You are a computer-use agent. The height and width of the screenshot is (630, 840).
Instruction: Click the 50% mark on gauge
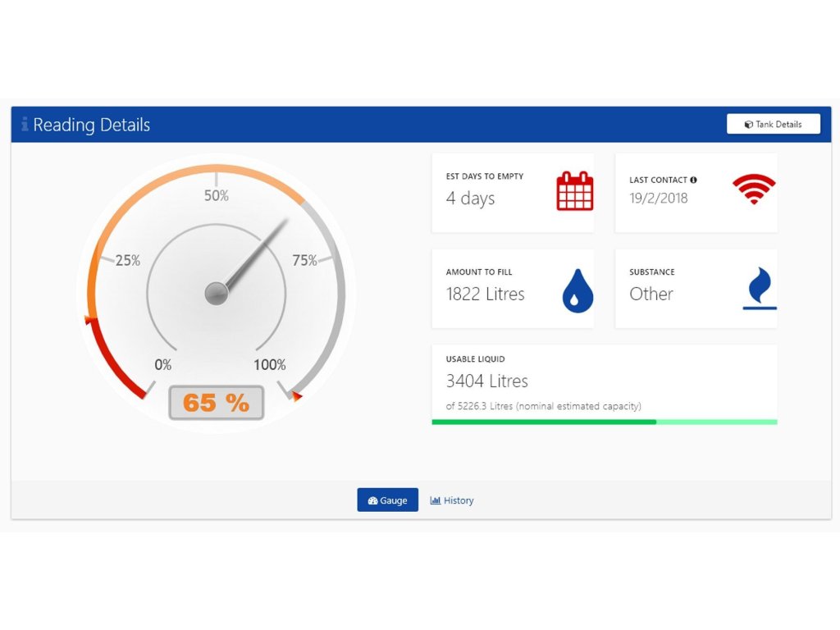(x=217, y=195)
